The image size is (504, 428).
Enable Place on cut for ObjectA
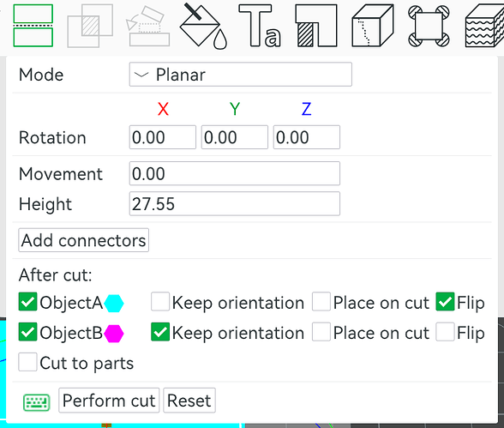321,302
